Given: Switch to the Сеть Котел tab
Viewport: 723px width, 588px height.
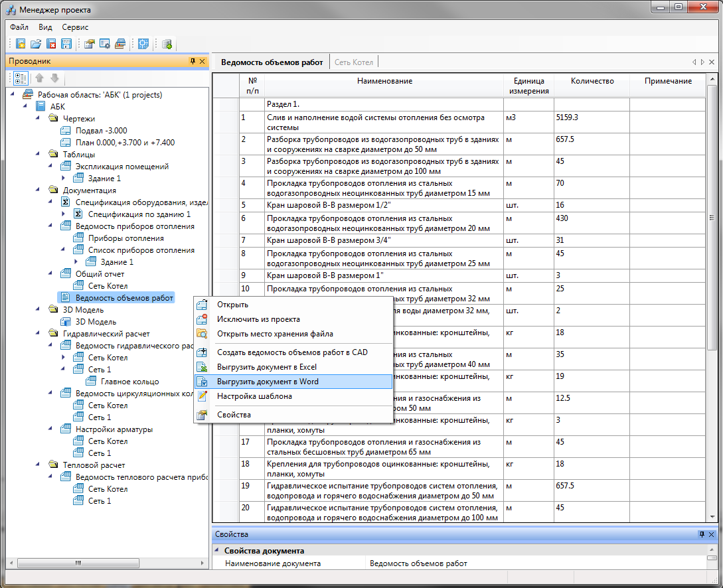Looking at the screenshot, I should point(354,62).
